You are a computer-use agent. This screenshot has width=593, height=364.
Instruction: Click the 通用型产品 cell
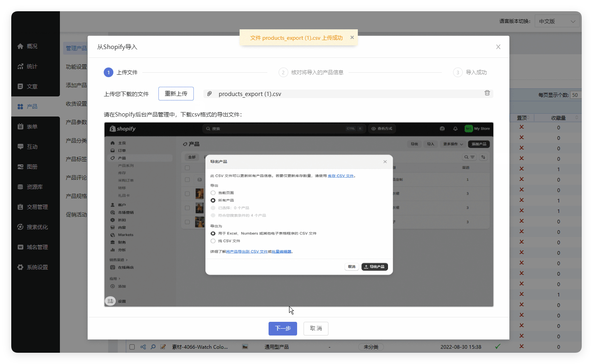[x=277, y=347]
